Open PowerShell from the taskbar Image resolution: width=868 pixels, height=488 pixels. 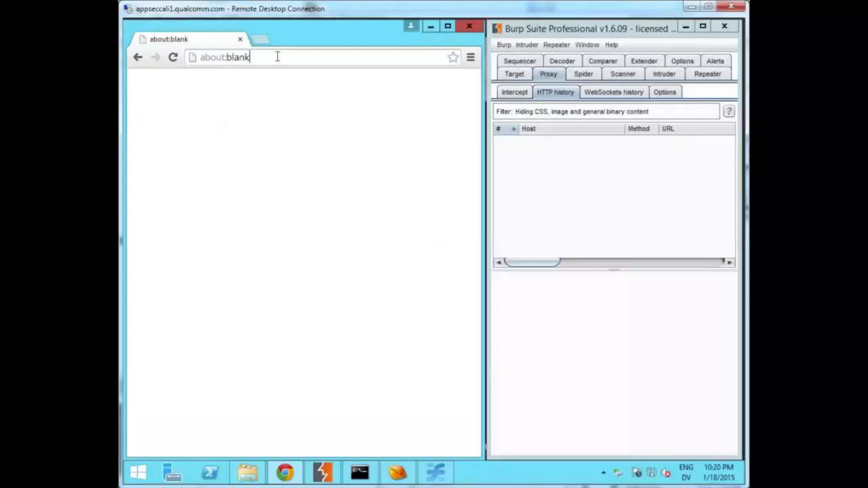(x=210, y=472)
